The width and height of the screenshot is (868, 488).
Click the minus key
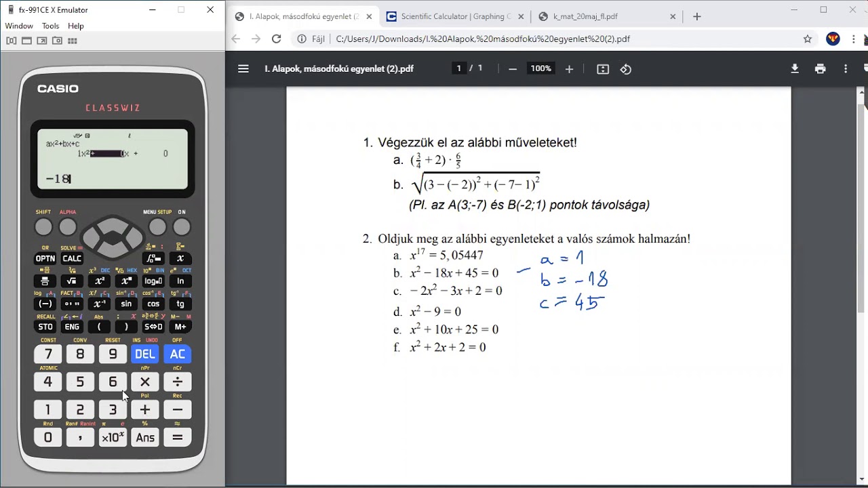coord(178,409)
